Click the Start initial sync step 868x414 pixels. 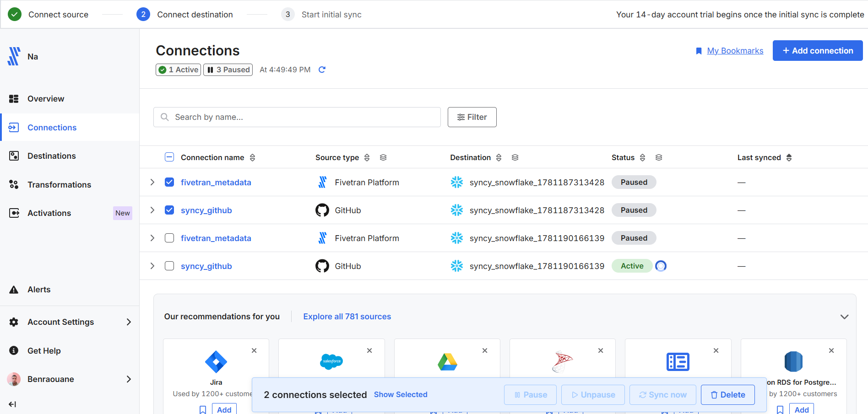(321, 15)
